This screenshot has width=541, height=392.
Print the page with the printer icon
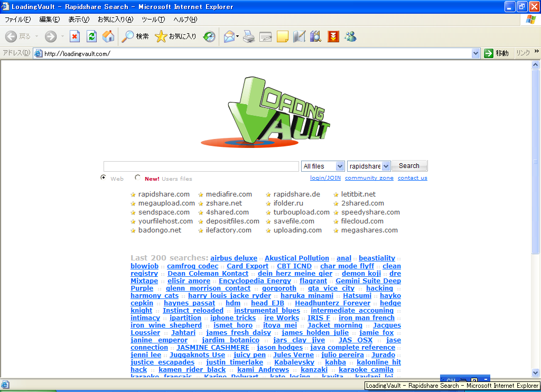point(249,36)
